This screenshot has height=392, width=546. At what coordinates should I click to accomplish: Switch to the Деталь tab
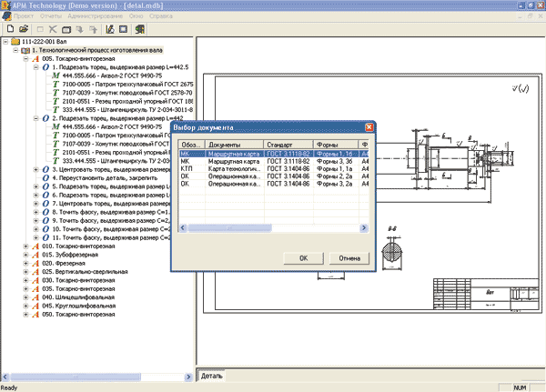[212, 375]
